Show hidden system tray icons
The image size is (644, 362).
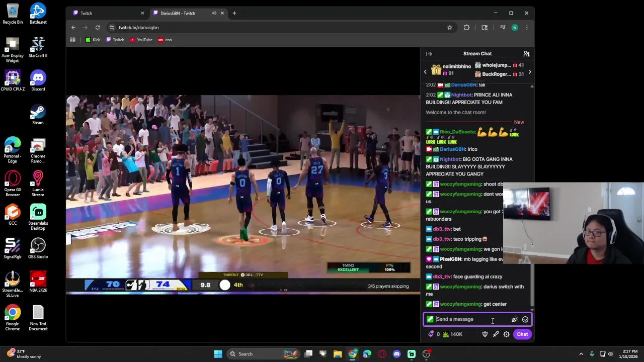click(x=581, y=354)
